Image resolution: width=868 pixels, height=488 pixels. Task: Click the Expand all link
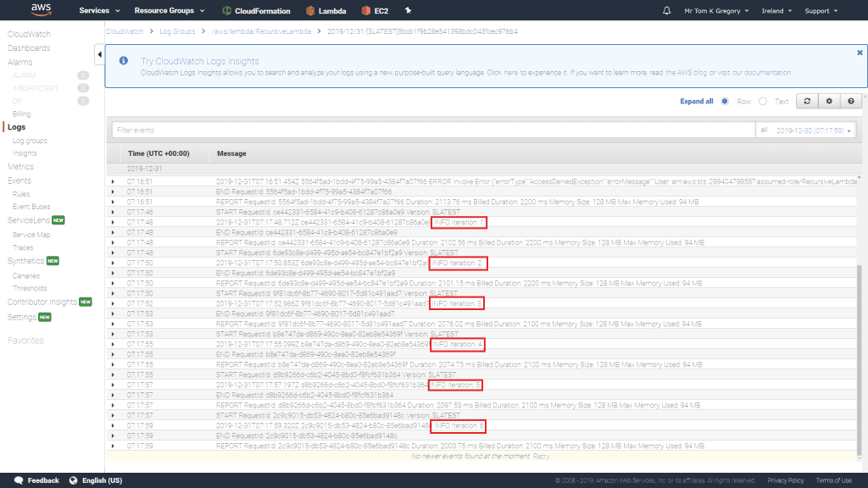(x=697, y=102)
